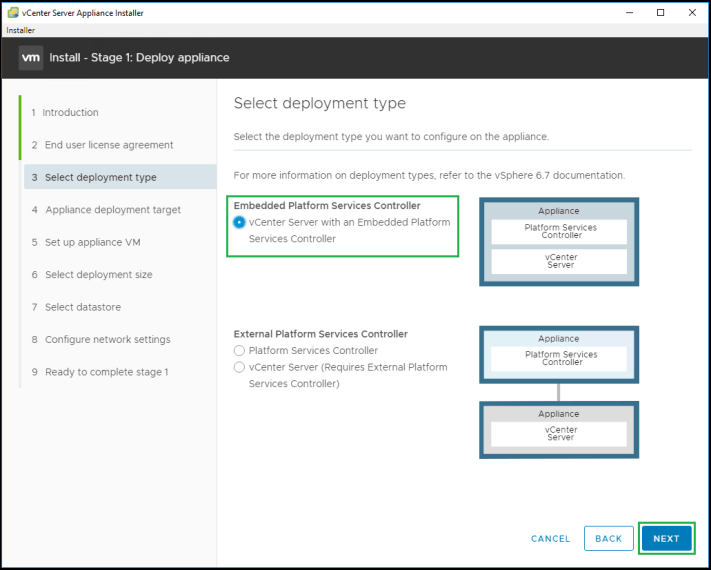
Task: Click the vCenter installer title bar icon
Action: [12, 13]
